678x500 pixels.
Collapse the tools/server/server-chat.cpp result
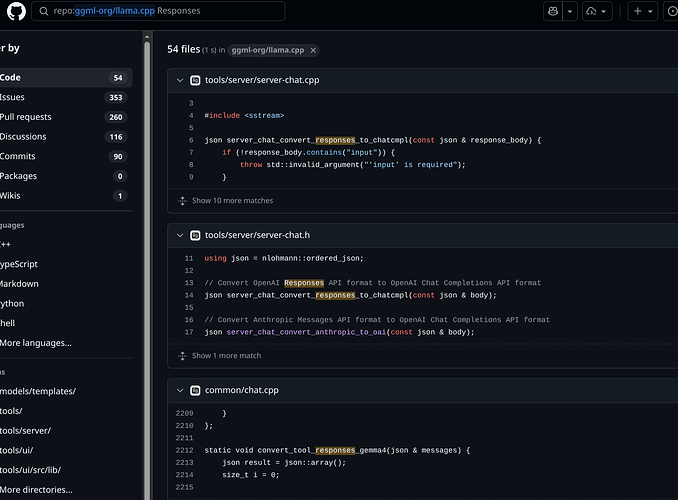pyautogui.click(x=180, y=80)
